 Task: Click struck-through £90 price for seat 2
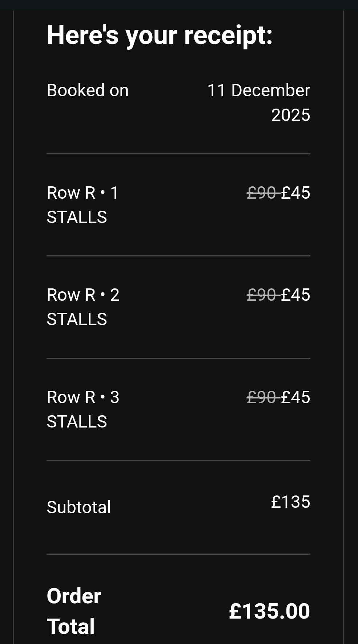[x=262, y=295]
